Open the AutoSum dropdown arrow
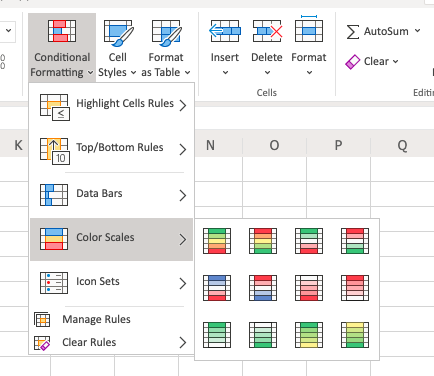Screen dimensions: 434x376 pos(418,31)
